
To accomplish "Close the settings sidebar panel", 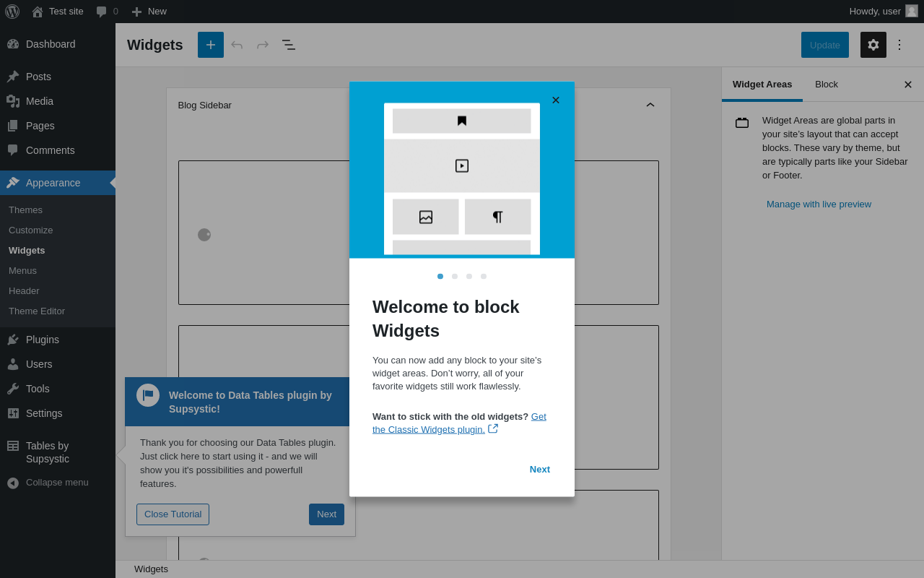I will (908, 85).
